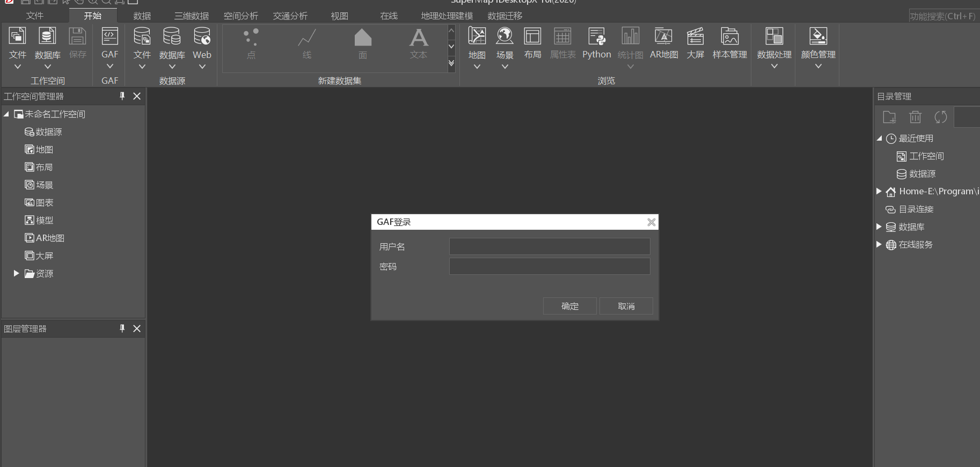Switch to the 空间分析 tab
Image resolution: width=980 pixels, height=467 pixels.
[241, 16]
